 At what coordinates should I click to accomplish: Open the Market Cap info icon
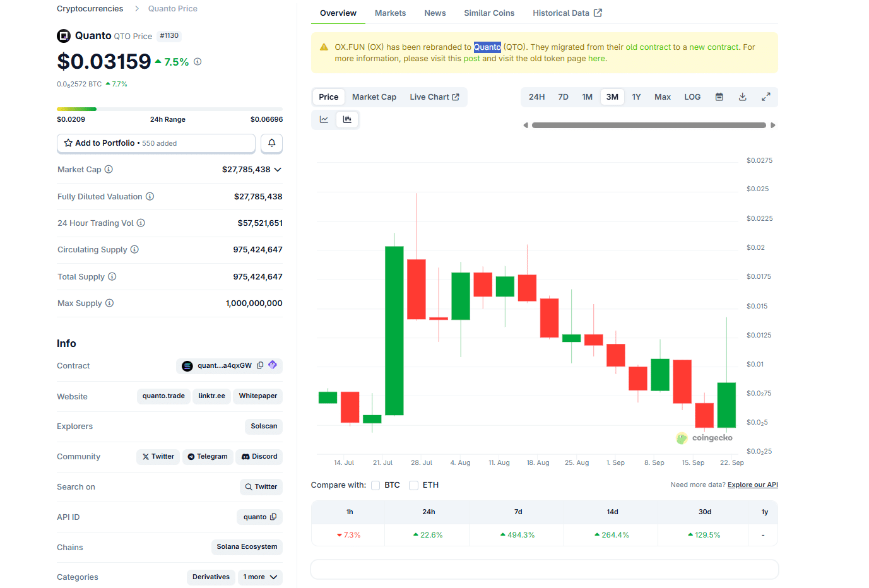(x=109, y=169)
